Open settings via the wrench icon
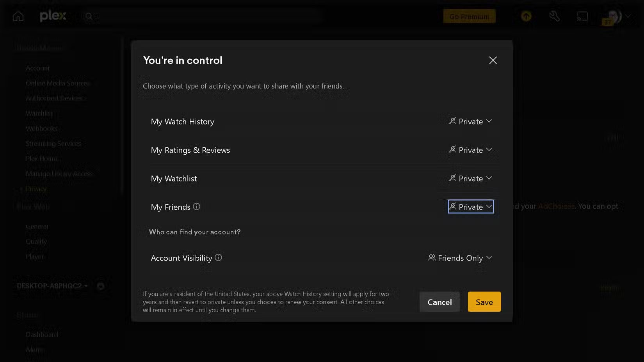The image size is (644, 362). tap(555, 16)
